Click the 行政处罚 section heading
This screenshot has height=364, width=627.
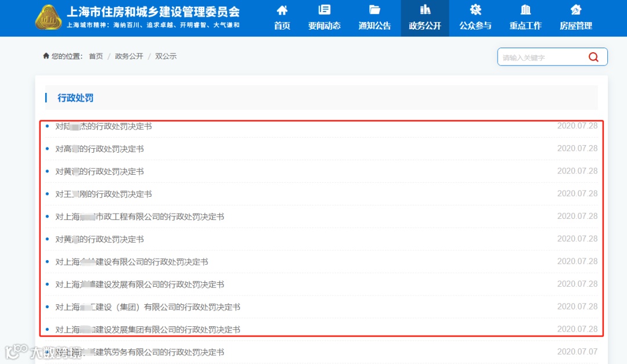[75, 98]
